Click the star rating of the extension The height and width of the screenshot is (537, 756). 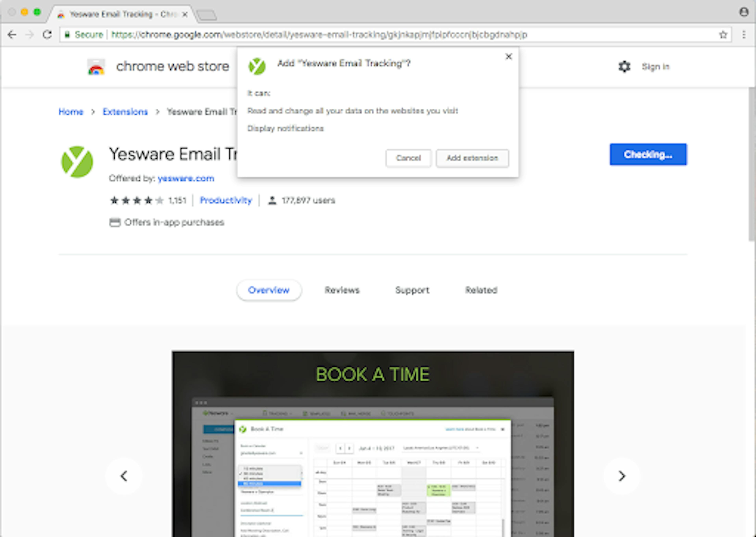pos(137,200)
